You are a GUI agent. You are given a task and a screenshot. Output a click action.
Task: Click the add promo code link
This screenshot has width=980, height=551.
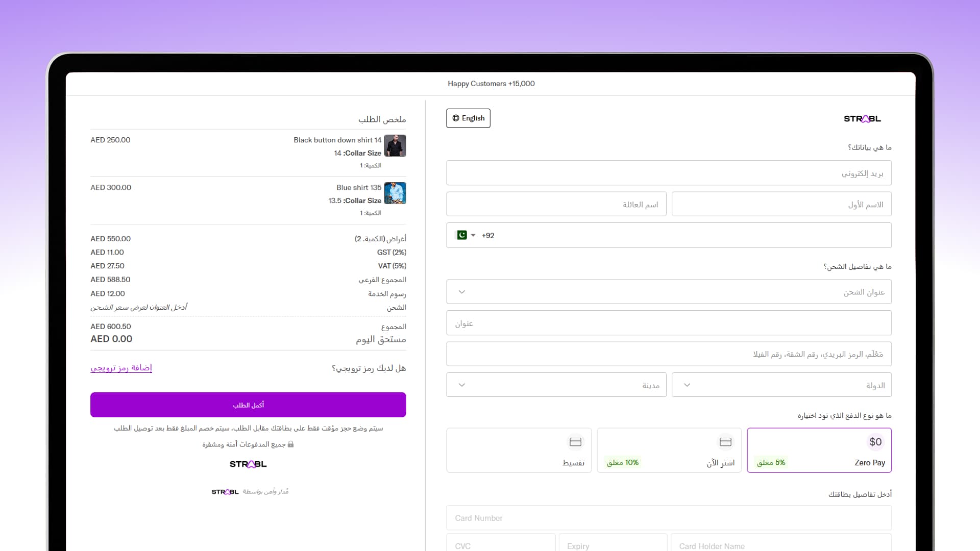(x=121, y=368)
